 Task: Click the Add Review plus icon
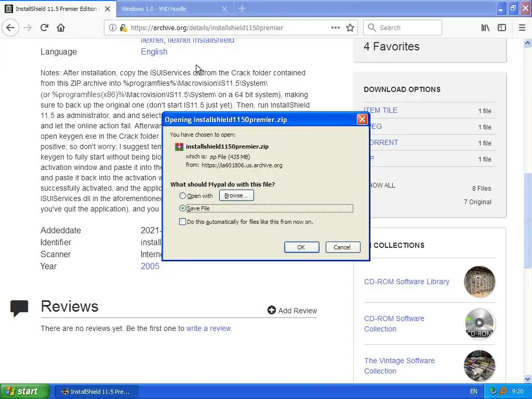(x=271, y=310)
